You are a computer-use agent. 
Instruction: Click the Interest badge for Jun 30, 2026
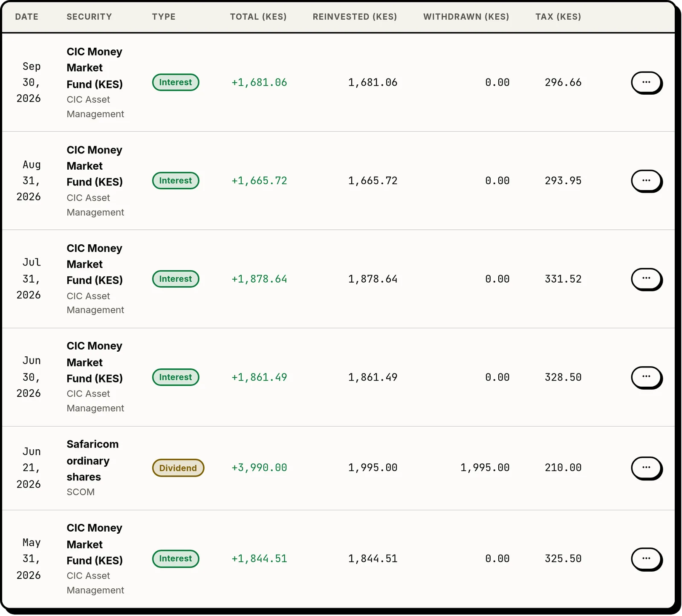click(x=176, y=377)
